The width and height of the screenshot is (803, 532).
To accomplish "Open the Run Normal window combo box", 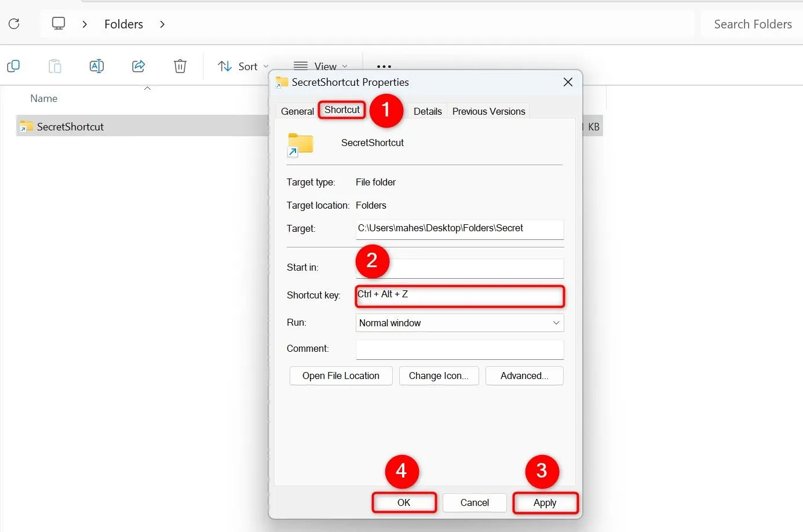I will [x=459, y=323].
